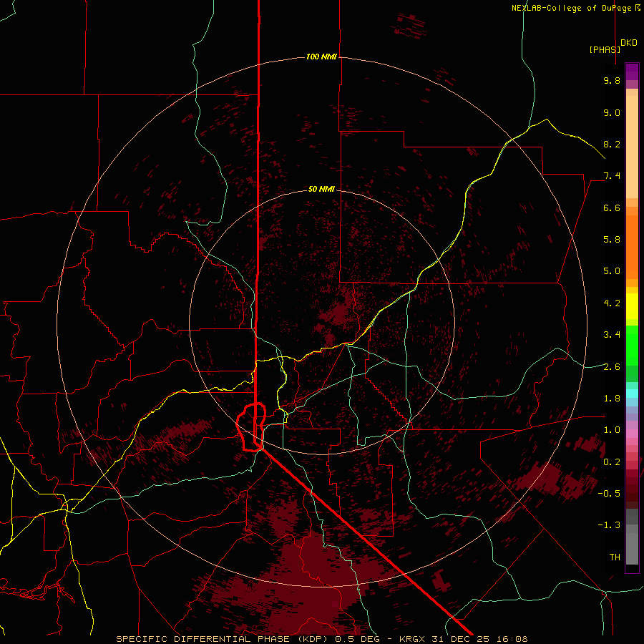Click the 4.2 scale value
Viewport: 644px width, 644px height.
pos(612,303)
